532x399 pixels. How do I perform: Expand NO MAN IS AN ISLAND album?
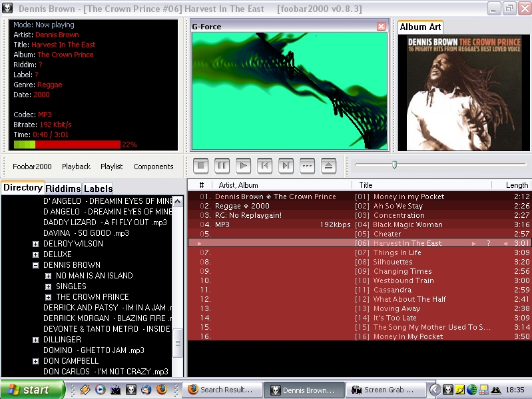point(48,276)
